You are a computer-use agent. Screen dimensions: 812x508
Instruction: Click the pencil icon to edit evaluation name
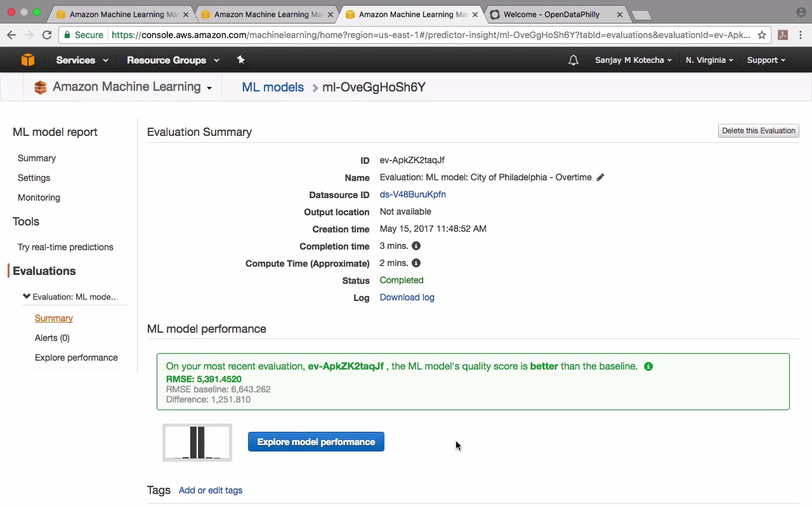point(600,178)
